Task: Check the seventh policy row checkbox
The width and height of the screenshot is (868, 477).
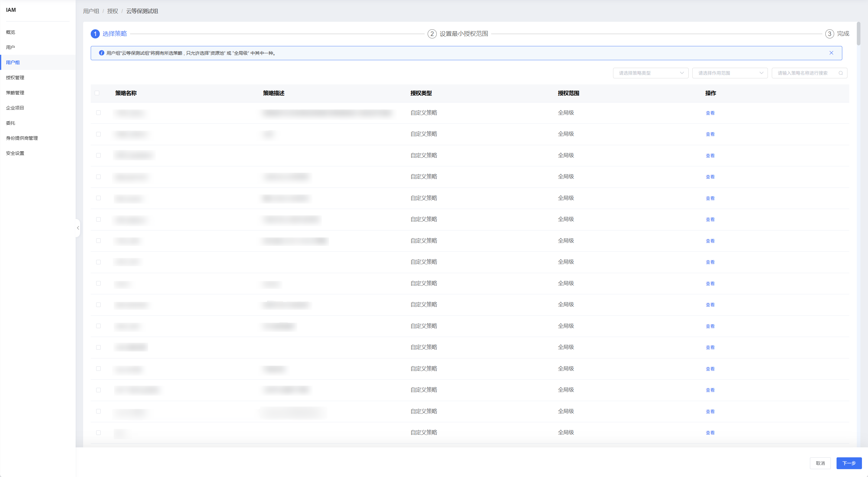Action: click(98, 241)
